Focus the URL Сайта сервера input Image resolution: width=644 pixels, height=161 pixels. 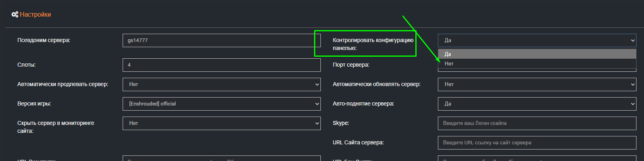[x=537, y=143]
